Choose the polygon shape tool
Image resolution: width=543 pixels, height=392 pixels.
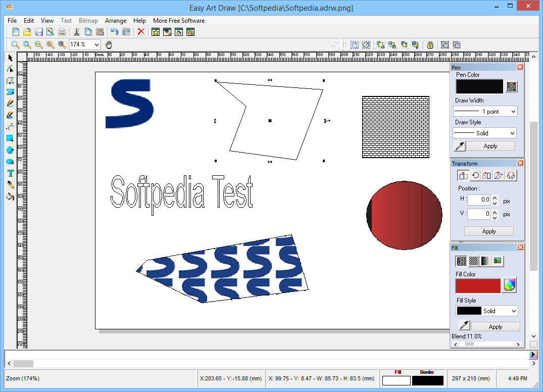(10, 150)
